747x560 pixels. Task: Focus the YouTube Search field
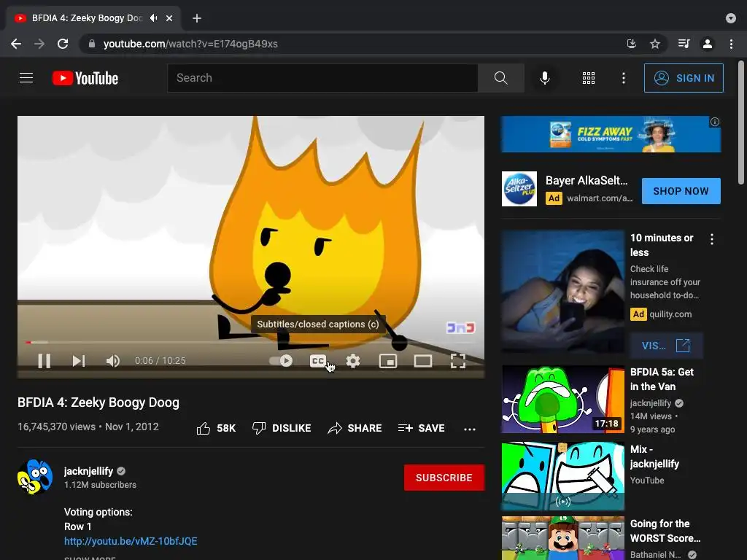pyautogui.click(x=322, y=77)
